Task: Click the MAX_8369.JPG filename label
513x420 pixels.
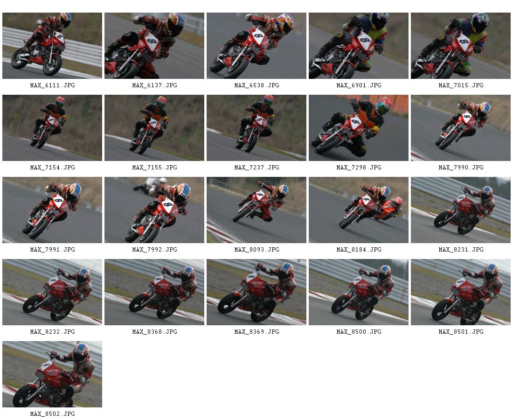Action: tap(256, 332)
